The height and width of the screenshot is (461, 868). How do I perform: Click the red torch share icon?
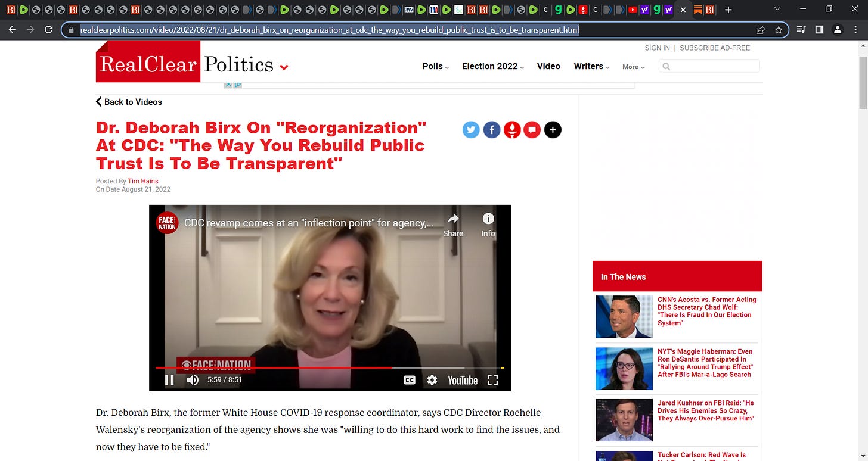coord(512,129)
